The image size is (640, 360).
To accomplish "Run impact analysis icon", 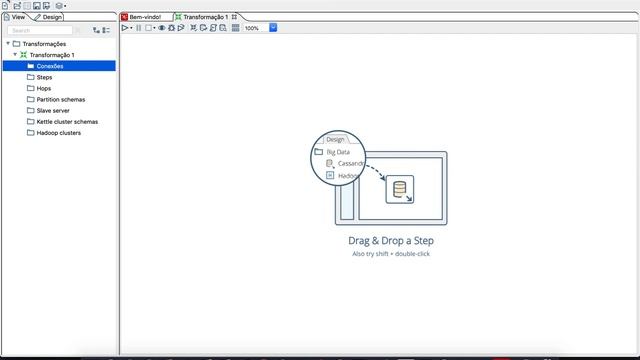I will (x=203, y=28).
